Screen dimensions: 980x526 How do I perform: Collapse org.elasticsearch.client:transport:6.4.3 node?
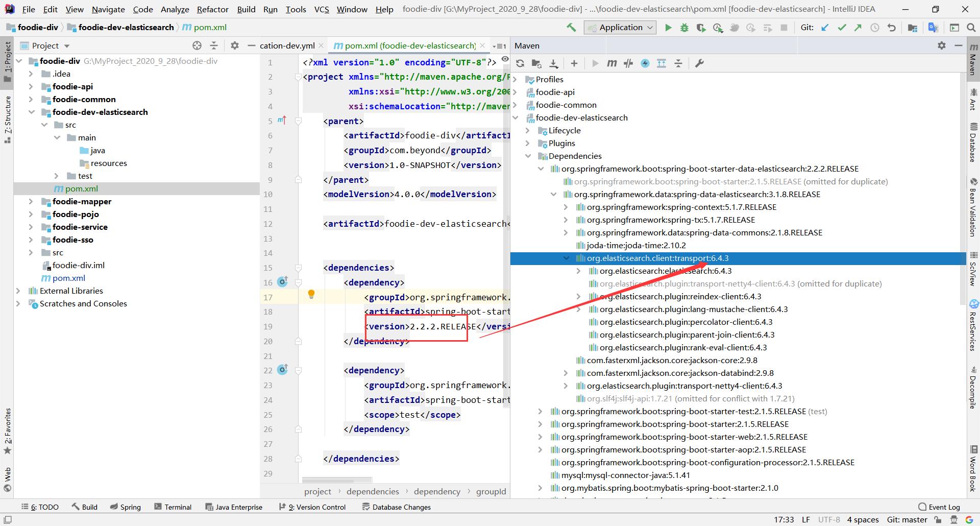click(566, 258)
